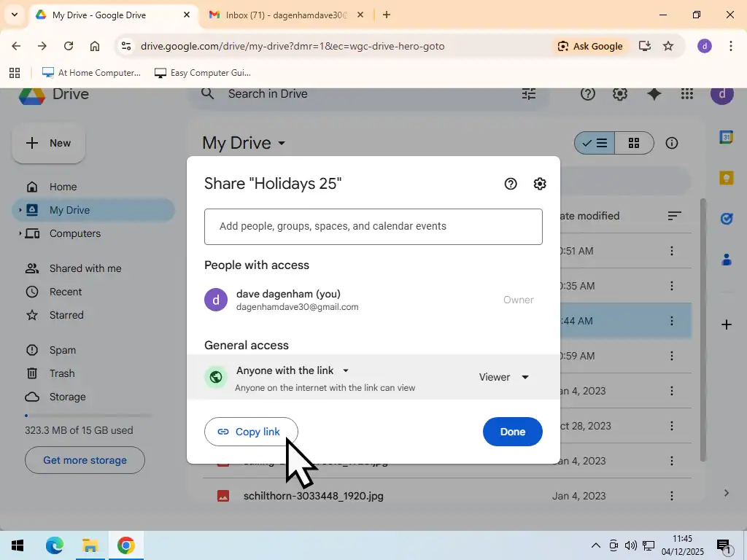Switch to grid view layout
The width and height of the screenshot is (747, 560).
[633, 143]
